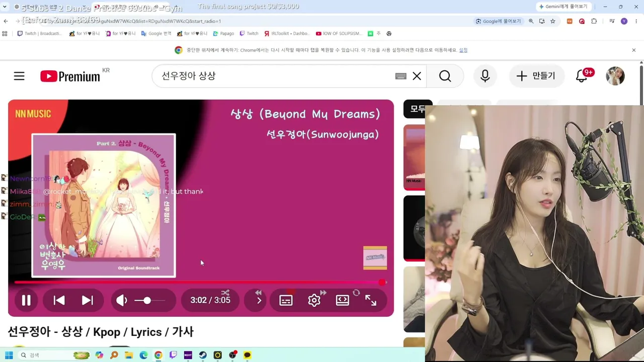Expand chapters arrow beside the time display
This screenshot has width=644, height=362.
(x=259, y=301)
